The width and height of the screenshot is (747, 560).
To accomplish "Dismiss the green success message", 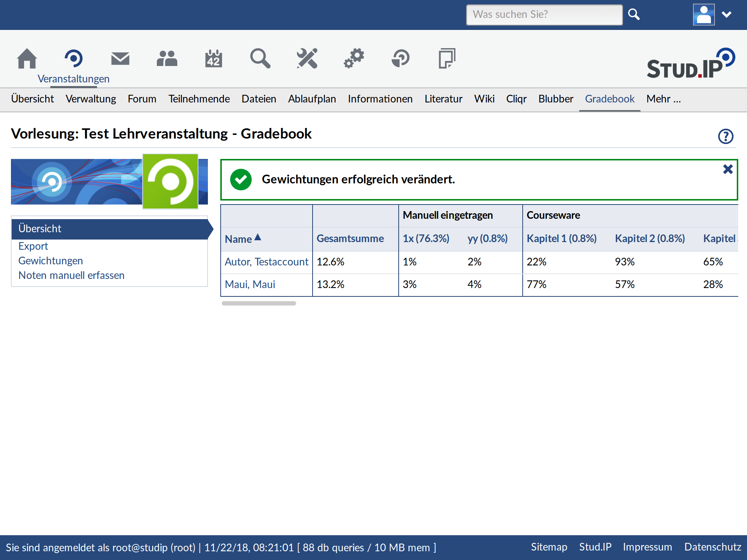I will pyautogui.click(x=728, y=169).
